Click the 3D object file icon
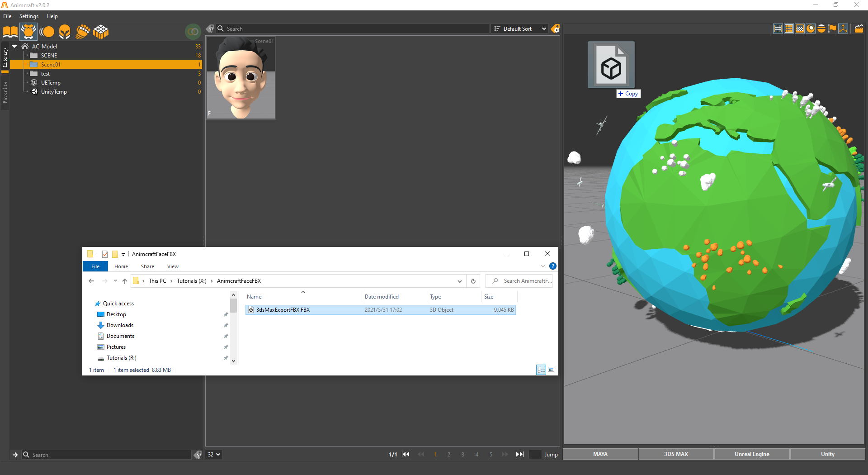The image size is (868, 475). 611,65
